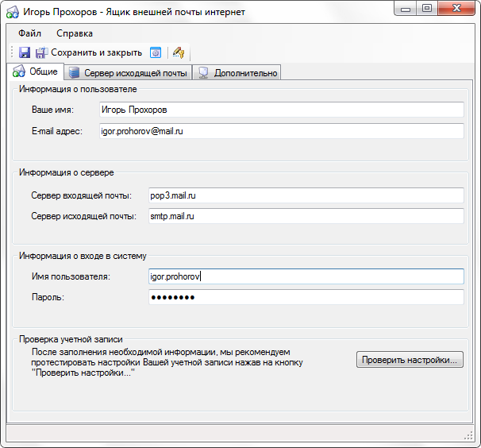
Task: Click the key icon in toolbar
Action: coord(179,52)
